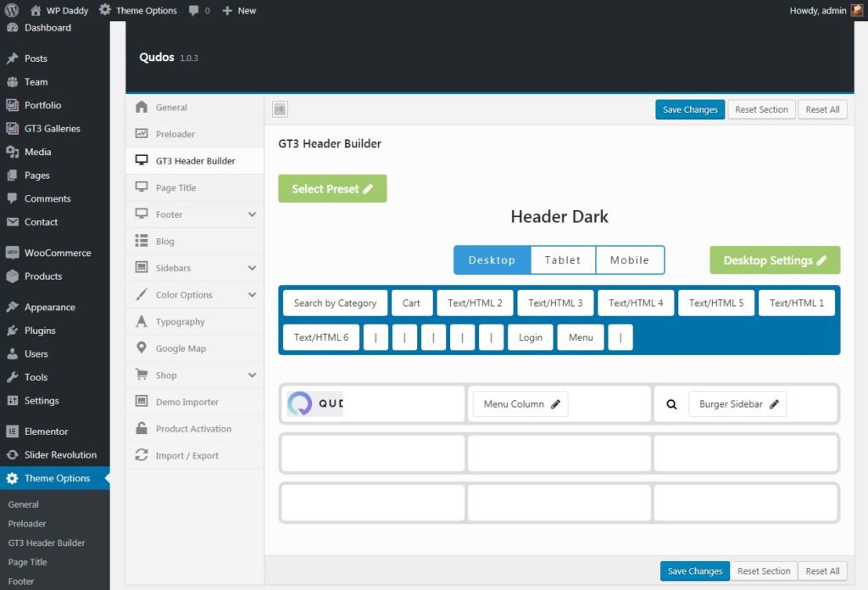Switch to the Mobile header view

tap(629, 260)
